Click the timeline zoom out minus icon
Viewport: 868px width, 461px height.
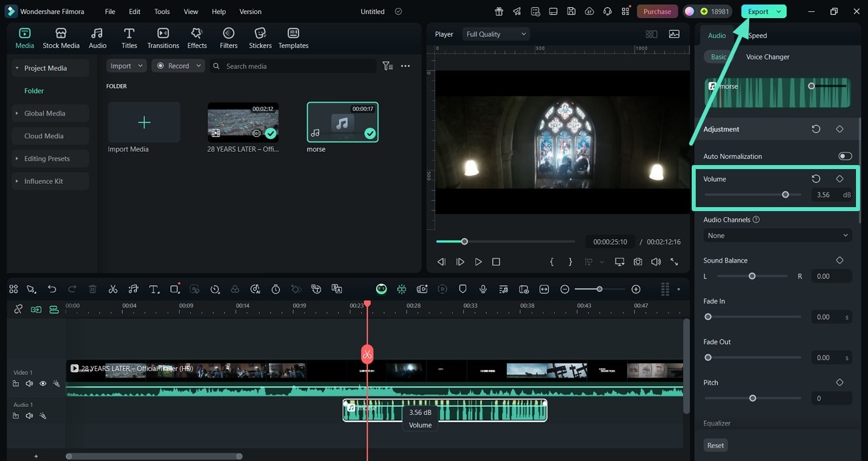pyautogui.click(x=565, y=289)
